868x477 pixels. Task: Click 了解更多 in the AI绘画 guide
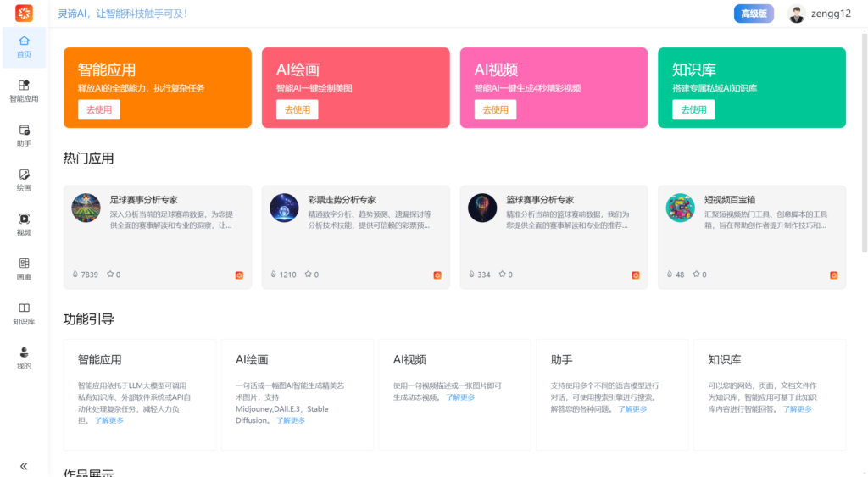click(x=291, y=420)
